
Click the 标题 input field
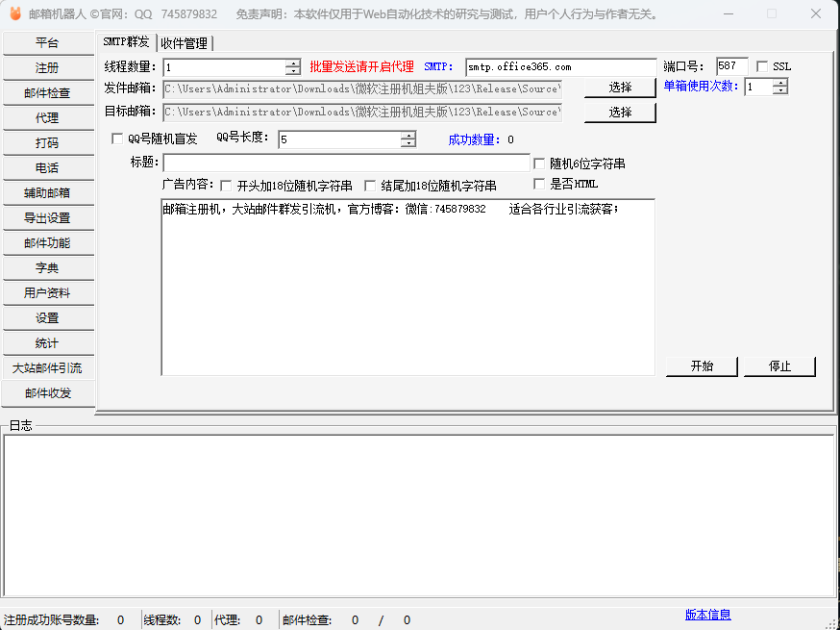346,163
